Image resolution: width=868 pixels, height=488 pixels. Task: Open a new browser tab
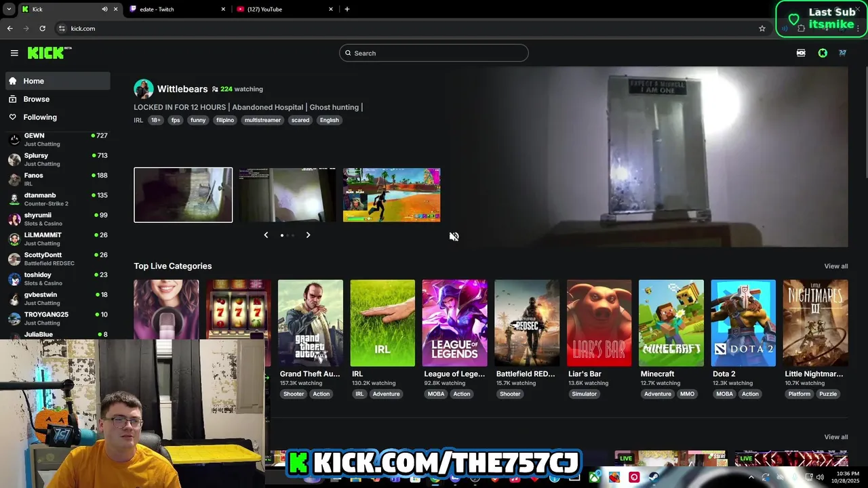click(347, 9)
